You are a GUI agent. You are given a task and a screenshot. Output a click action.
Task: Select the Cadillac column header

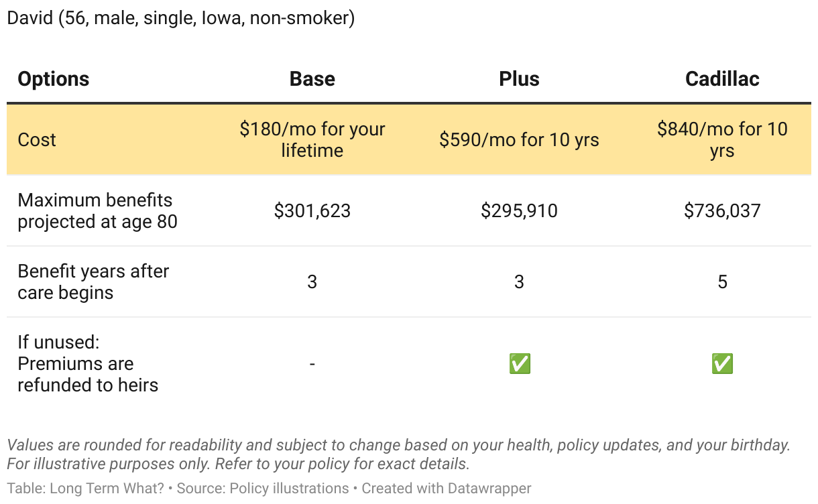click(x=722, y=79)
